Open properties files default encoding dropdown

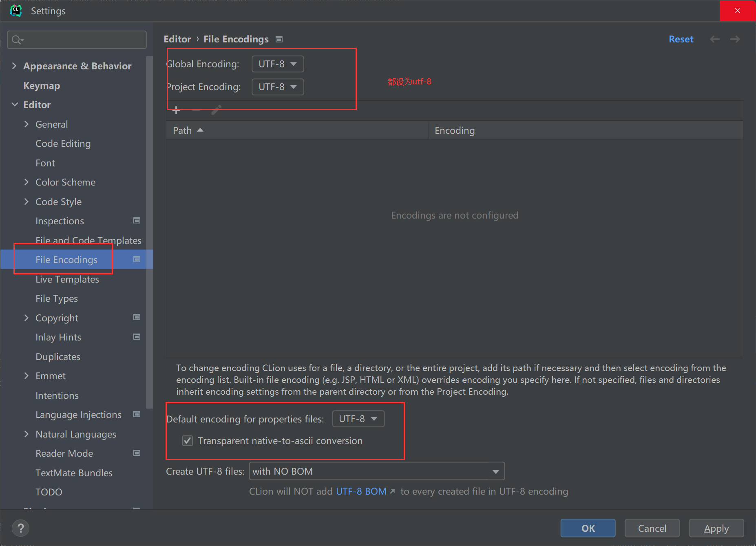coord(358,419)
